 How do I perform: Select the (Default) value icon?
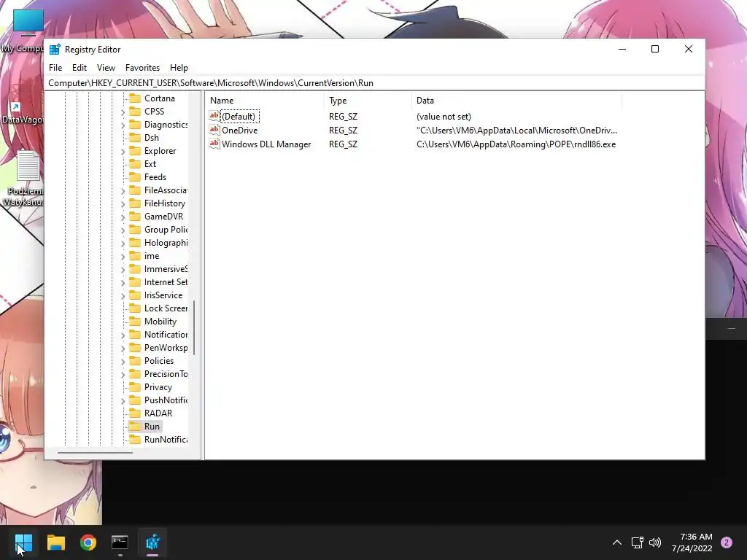tap(214, 116)
